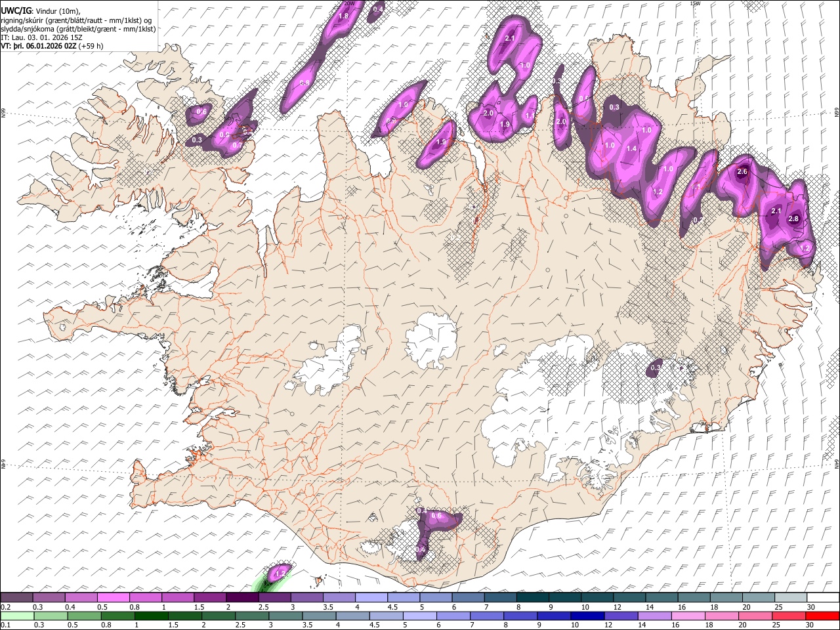Pick the 0.1–0.3 pale green rain swatch
The width and height of the screenshot is (840, 630).
tap(16, 616)
